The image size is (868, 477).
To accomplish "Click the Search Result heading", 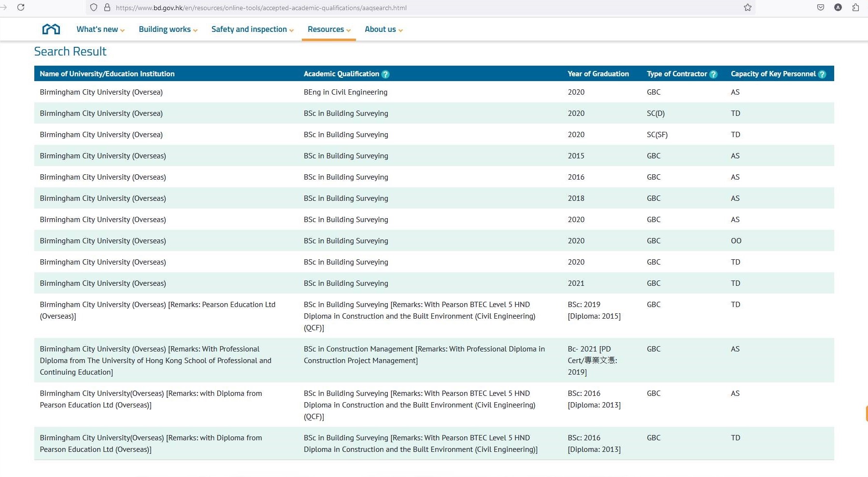I will [x=70, y=52].
